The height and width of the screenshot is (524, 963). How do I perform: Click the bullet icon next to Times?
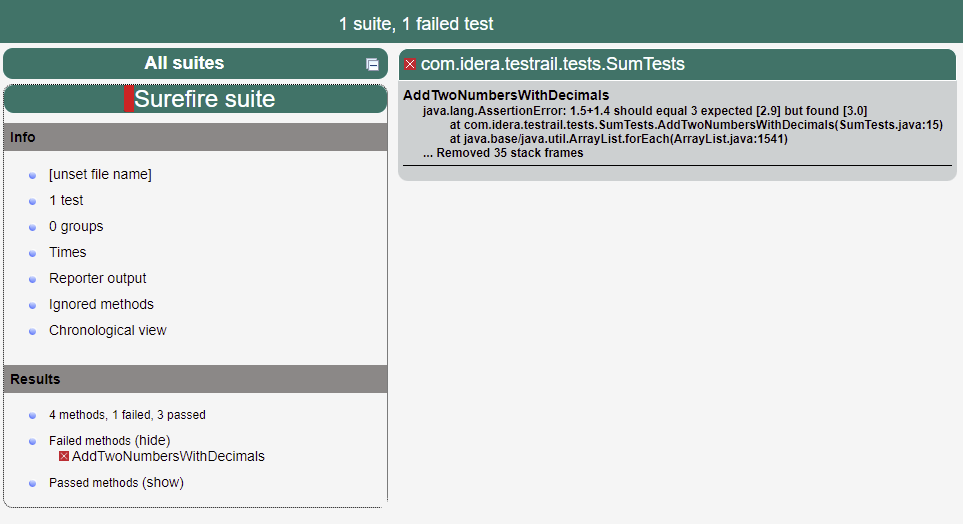33,253
